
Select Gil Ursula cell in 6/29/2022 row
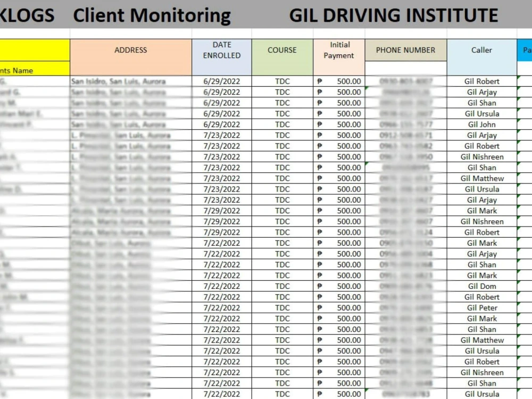pos(482,114)
